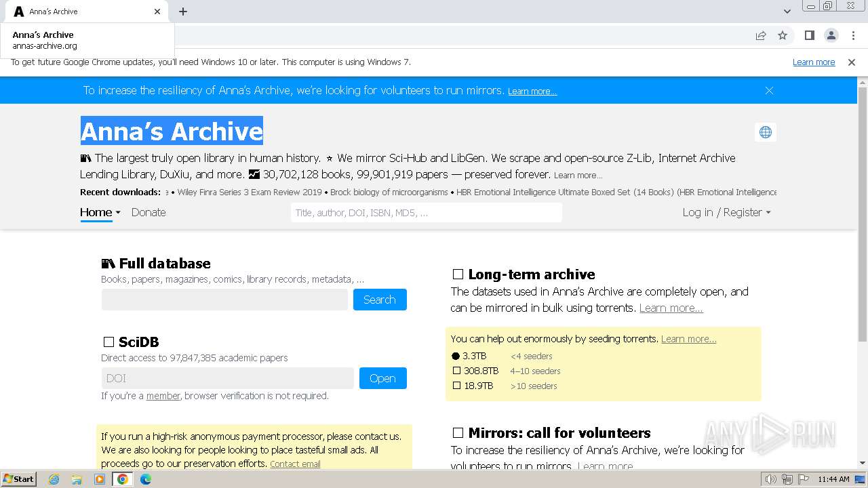Launch Microsoft Edge from taskbar
The image size is (868, 488).
[146, 479]
